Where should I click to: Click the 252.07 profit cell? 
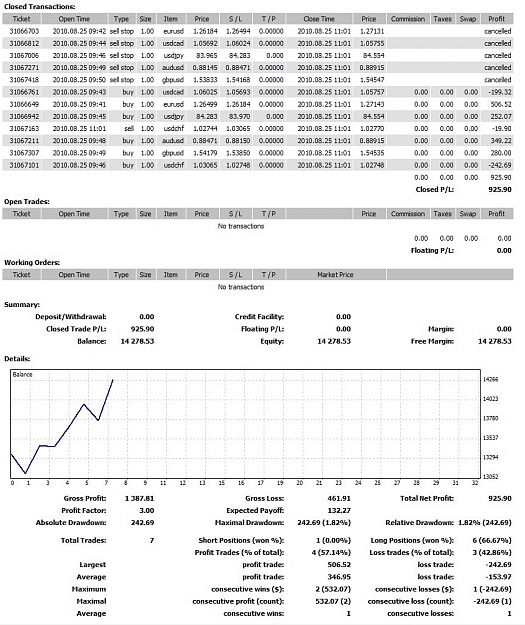pyautogui.click(x=501, y=116)
